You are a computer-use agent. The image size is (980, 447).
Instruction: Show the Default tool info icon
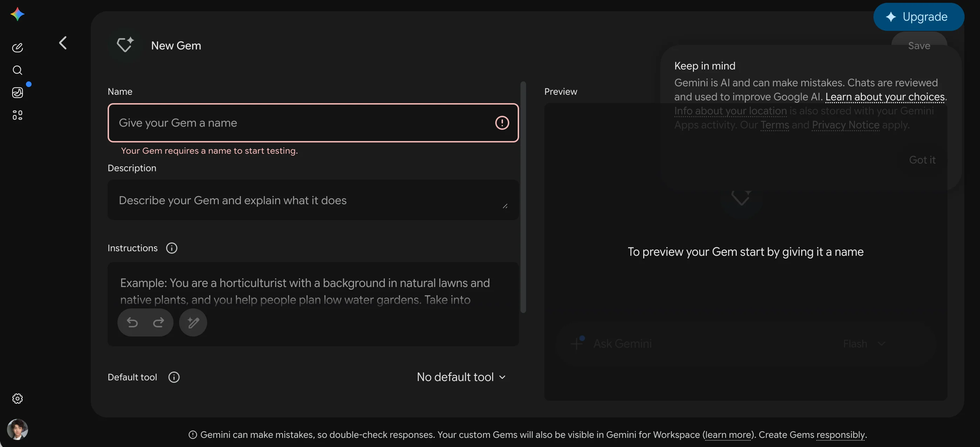tap(174, 377)
